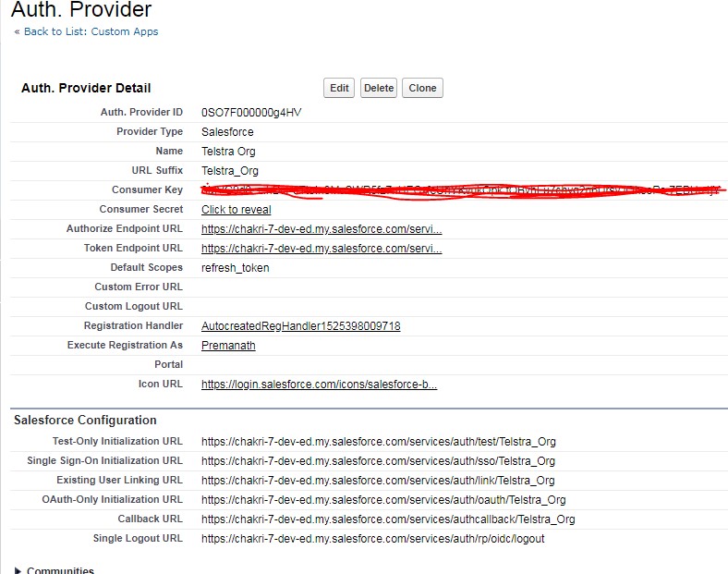Image resolution: width=728 pixels, height=574 pixels.
Task: Click the Portal field label
Action: click(168, 364)
